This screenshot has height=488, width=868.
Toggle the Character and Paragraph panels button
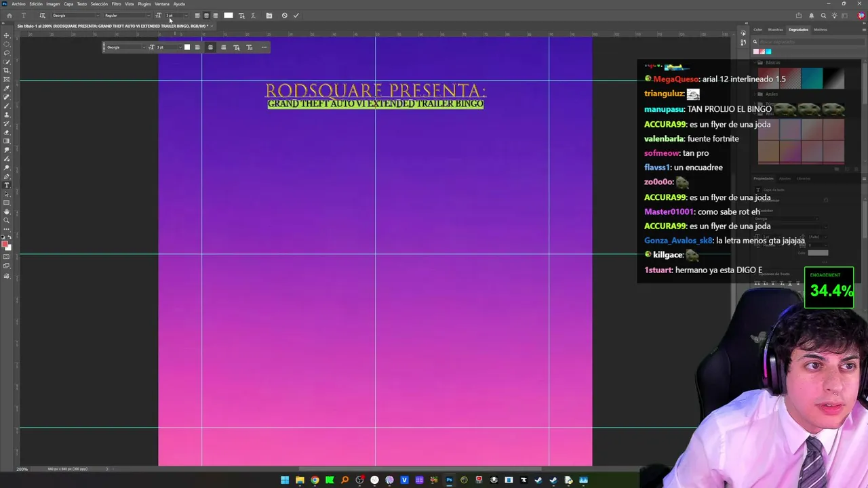269,16
